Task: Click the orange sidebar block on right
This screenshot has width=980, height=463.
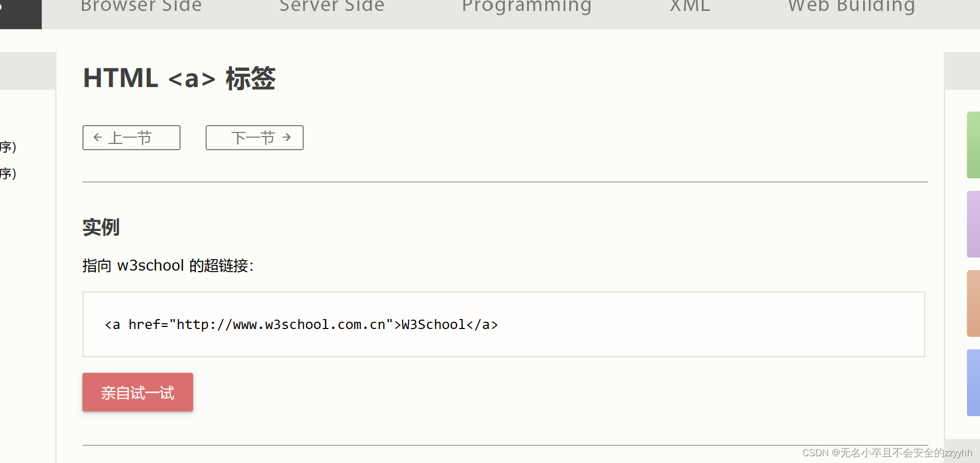Action: coord(973,303)
